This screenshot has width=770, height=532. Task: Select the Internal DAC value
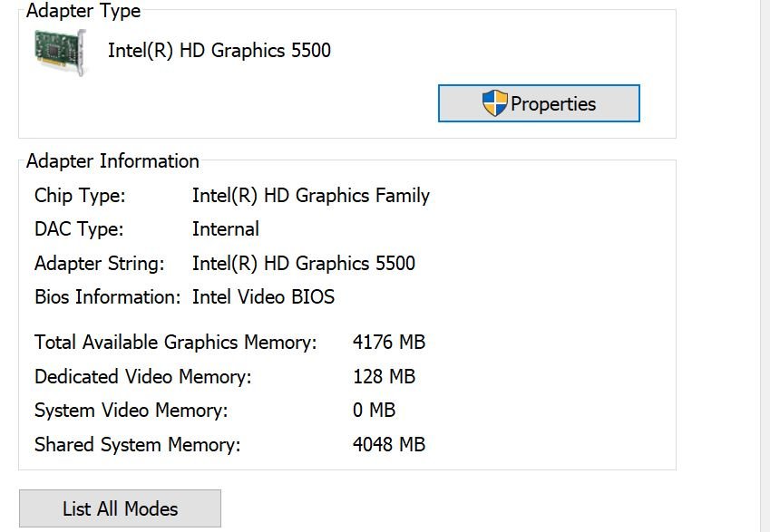pyautogui.click(x=226, y=229)
